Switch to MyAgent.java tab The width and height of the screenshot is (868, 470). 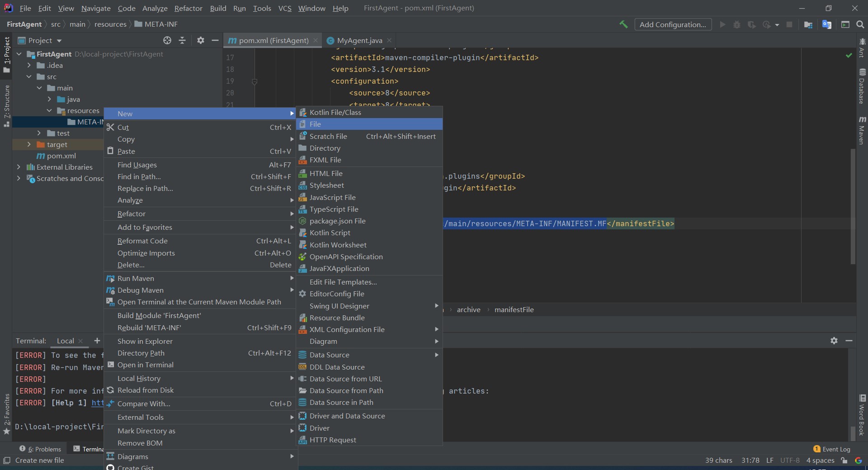point(359,40)
